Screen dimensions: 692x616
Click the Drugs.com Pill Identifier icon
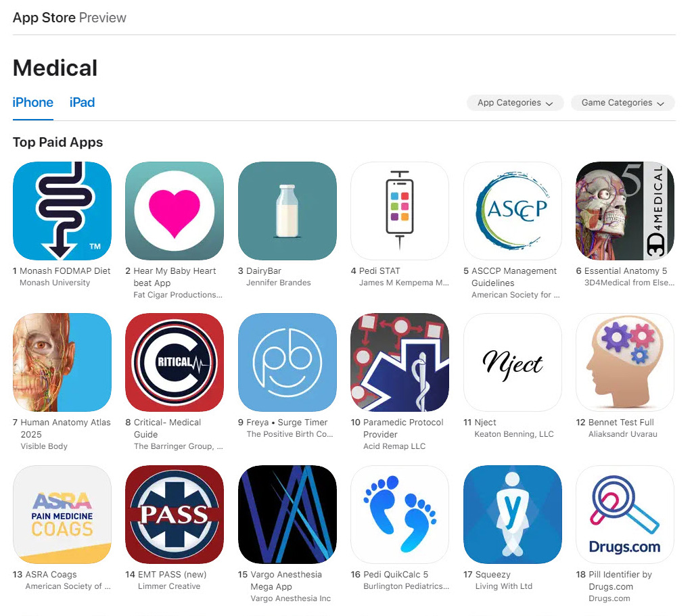[x=625, y=515]
